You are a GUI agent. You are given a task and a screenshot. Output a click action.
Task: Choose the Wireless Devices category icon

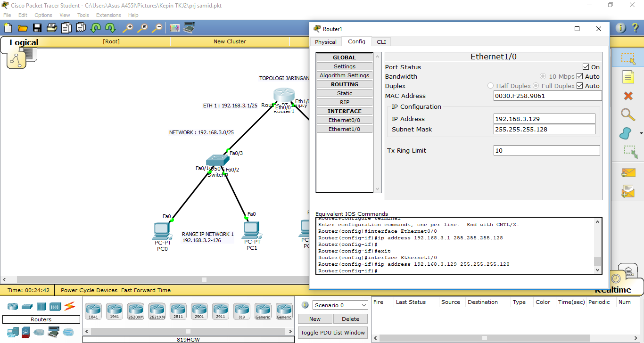tap(55, 307)
